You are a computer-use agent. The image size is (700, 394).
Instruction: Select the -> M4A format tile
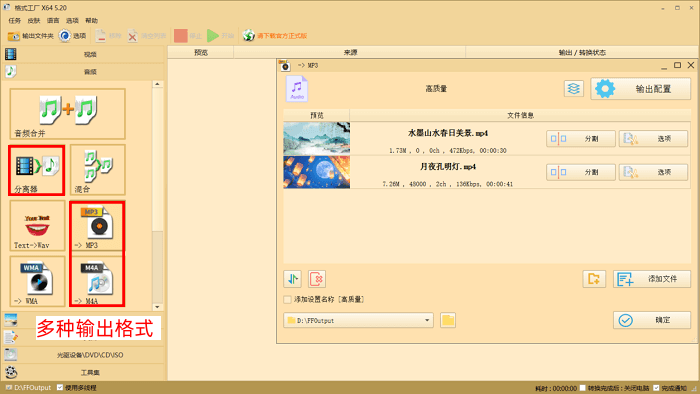[x=98, y=281]
